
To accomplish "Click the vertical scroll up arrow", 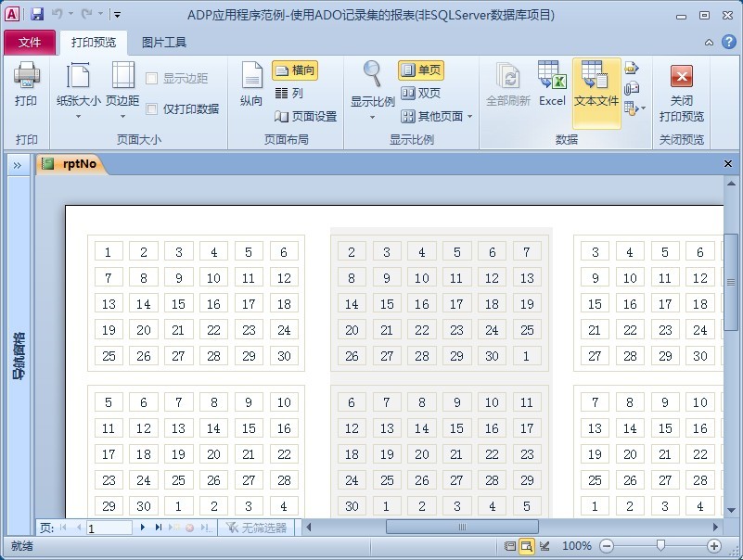I will point(731,184).
